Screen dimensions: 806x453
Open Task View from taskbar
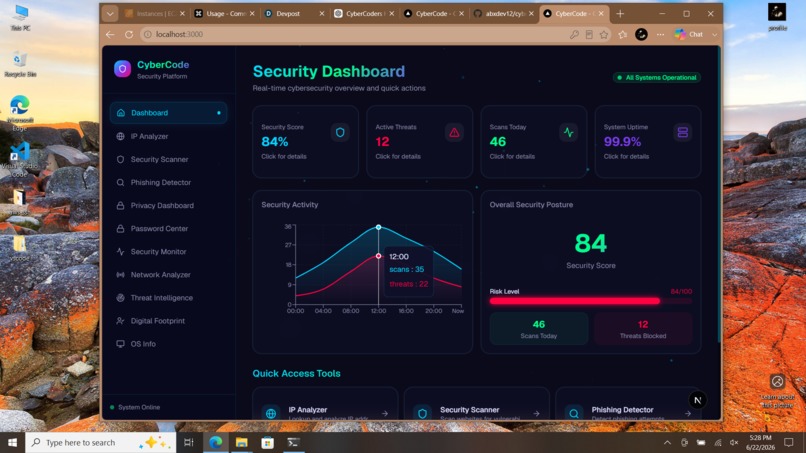pyautogui.click(x=189, y=443)
